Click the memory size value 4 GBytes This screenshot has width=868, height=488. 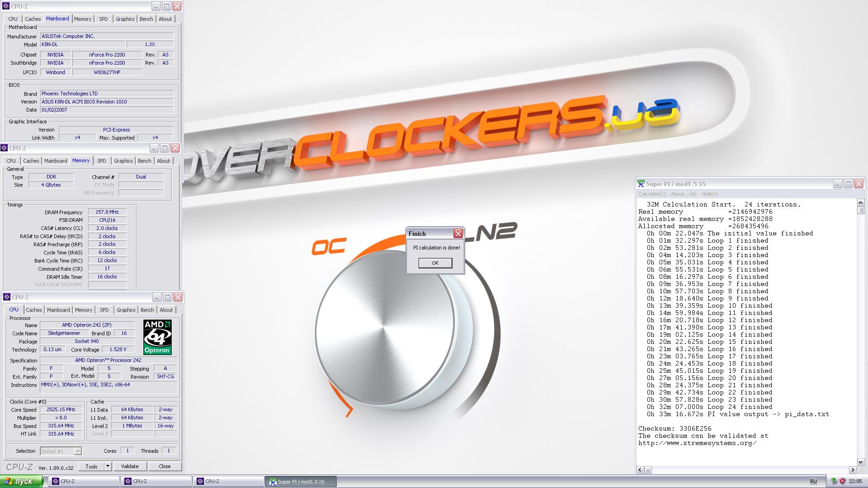click(x=51, y=185)
